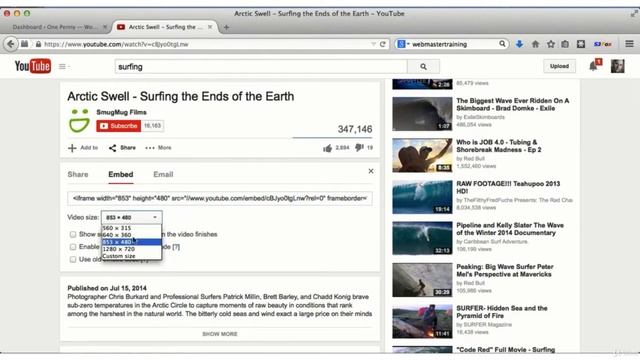Reload the page with the refresh icon
Screen dimensions: 640x360
click(382, 44)
